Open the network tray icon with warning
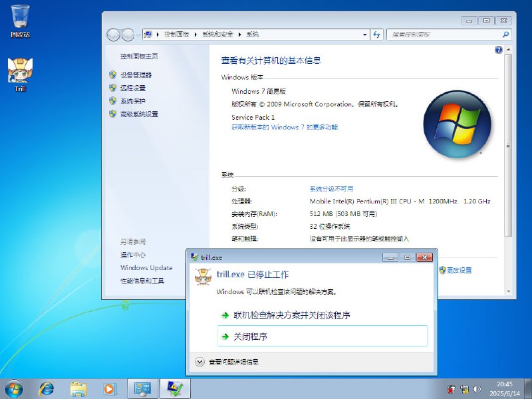This screenshot has width=532, height=399. coord(464,389)
